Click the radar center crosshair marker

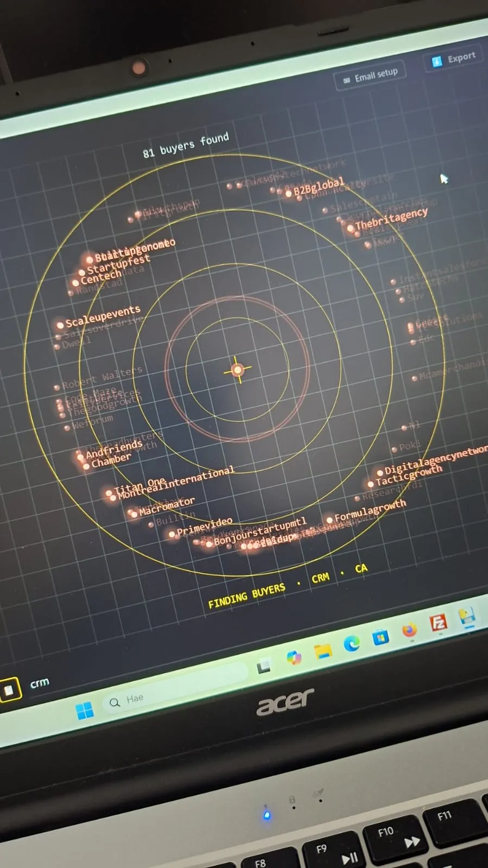(237, 370)
